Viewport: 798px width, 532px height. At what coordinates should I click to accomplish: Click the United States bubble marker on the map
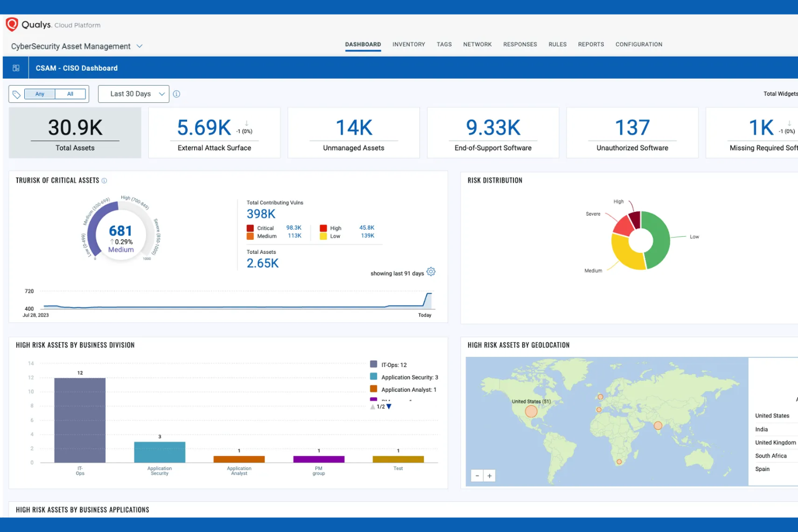tap(531, 411)
